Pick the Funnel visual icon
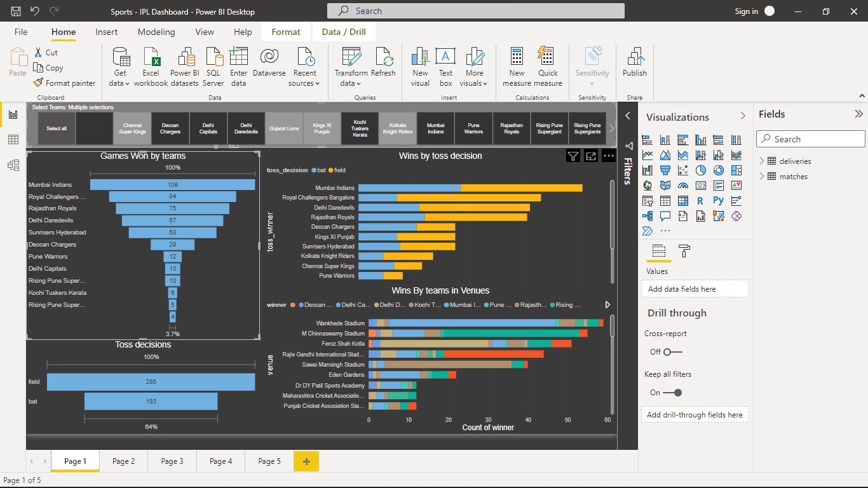The width and height of the screenshot is (868, 488). tap(665, 170)
